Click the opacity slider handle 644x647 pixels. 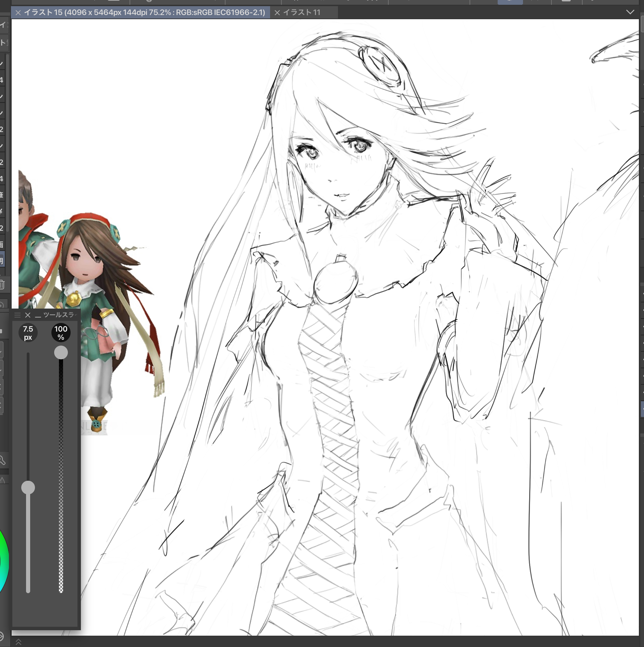pyautogui.click(x=61, y=352)
